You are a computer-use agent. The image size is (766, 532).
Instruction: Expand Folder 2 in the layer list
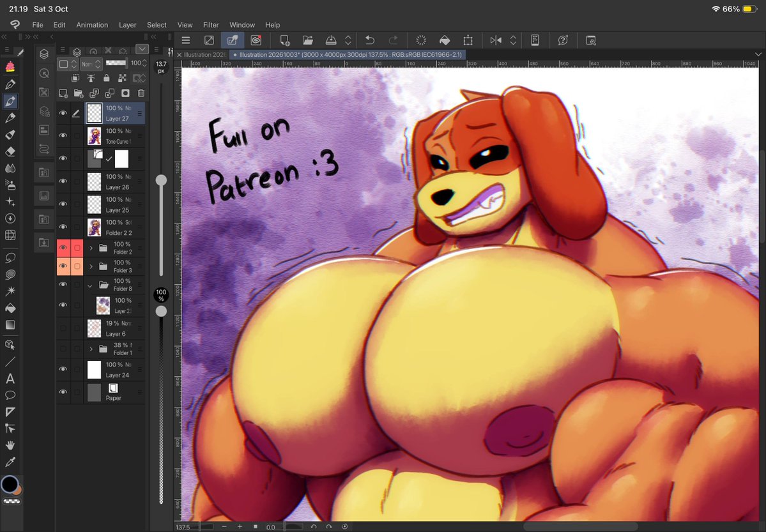pyautogui.click(x=91, y=248)
